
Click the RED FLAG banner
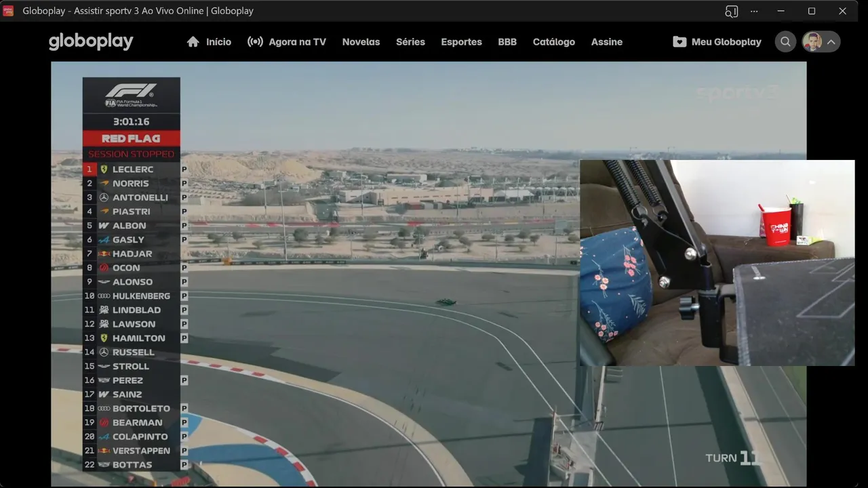132,138
